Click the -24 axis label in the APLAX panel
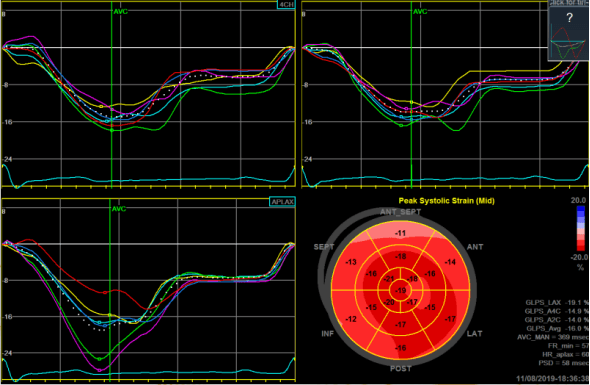This screenshot has height=385, width=590. 7,353
